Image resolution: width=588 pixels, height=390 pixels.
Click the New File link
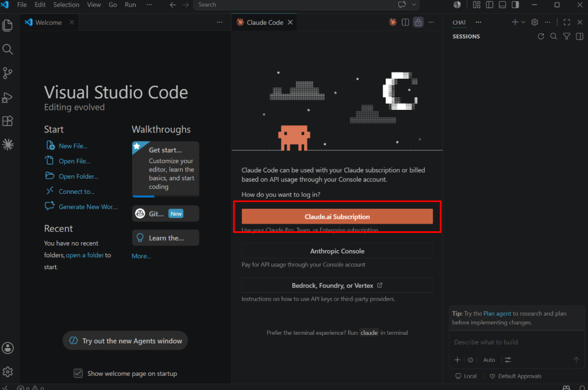[x=73, y=146]
